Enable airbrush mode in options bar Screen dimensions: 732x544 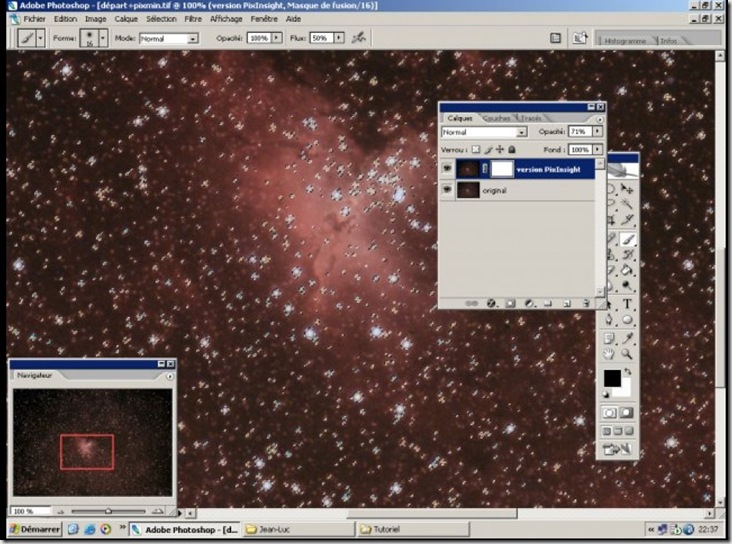click(359, 38)
